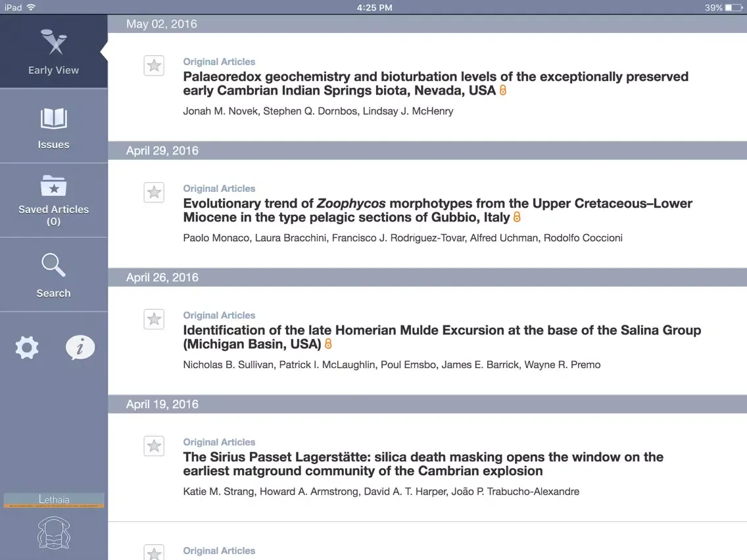Open the Saved Articles folder

click(53, 200)
